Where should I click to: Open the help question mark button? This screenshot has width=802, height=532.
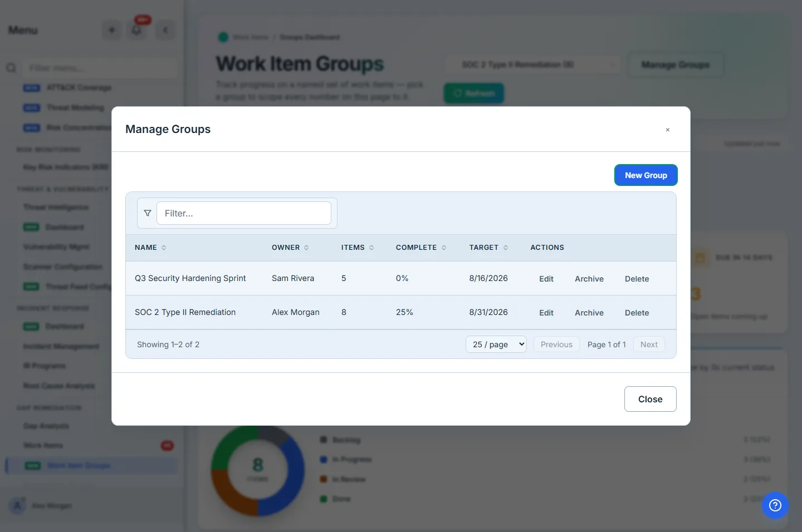(775, 505)
